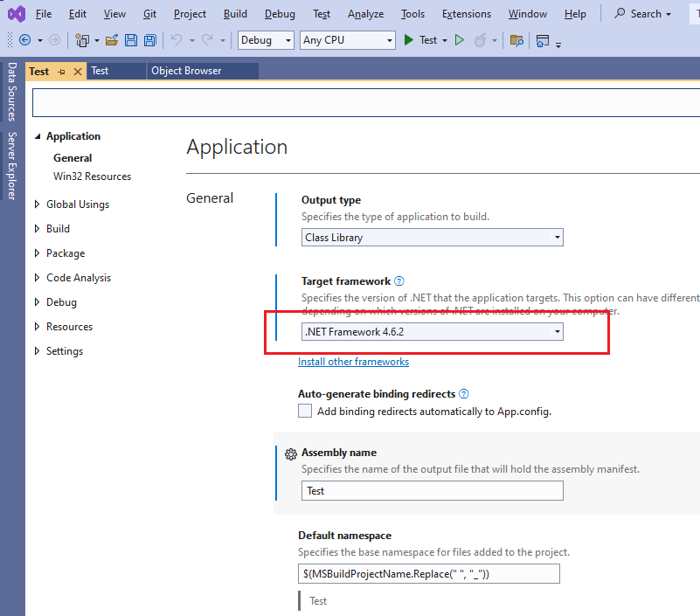Expand the Settings section
Viewport: 700px width, 616px height.
point(37,351)
